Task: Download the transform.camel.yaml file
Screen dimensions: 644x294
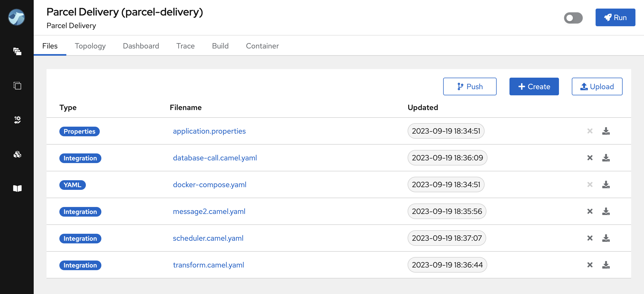Action: 606,265
